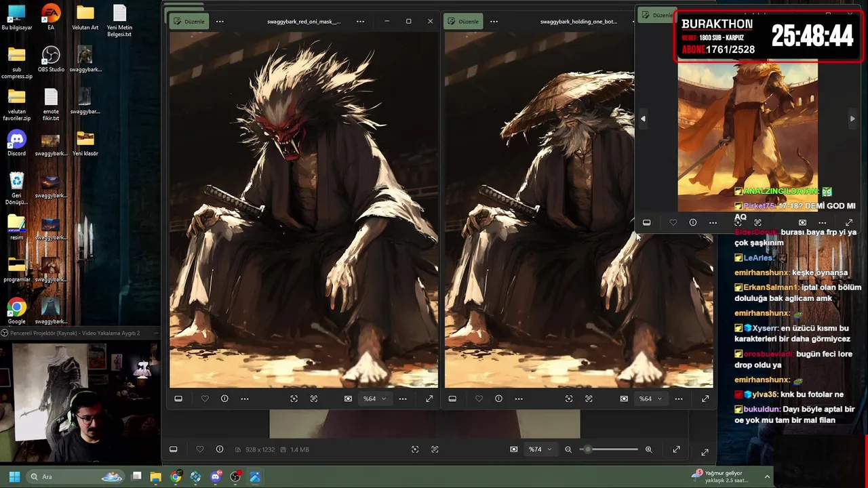
Task: Open Chrome from the taskbar
Action: click(176, 476)
